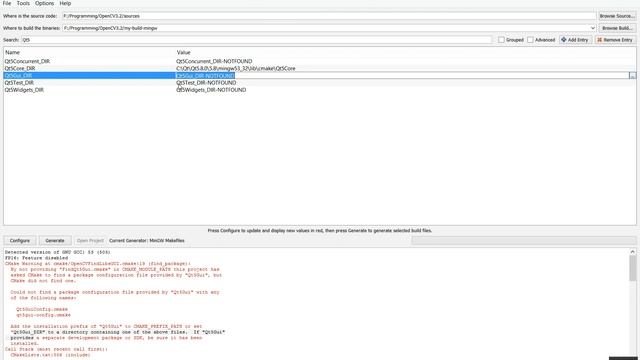This screenshot has height=360, width=640.
Task: Click the Current Generator MinGW Makefiles label
Action: [147, 241]
